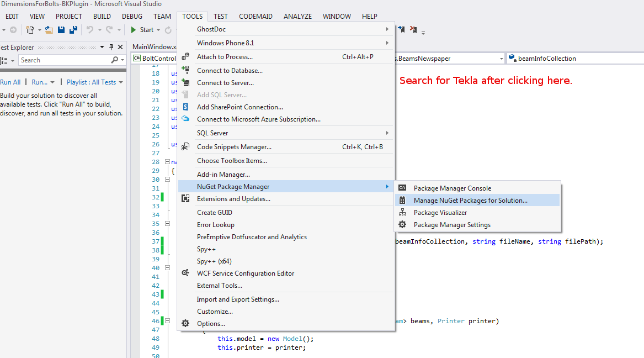Expand the GhostDoc submenu
This screenshot has width=644, height=358.
tap(387, 29)
